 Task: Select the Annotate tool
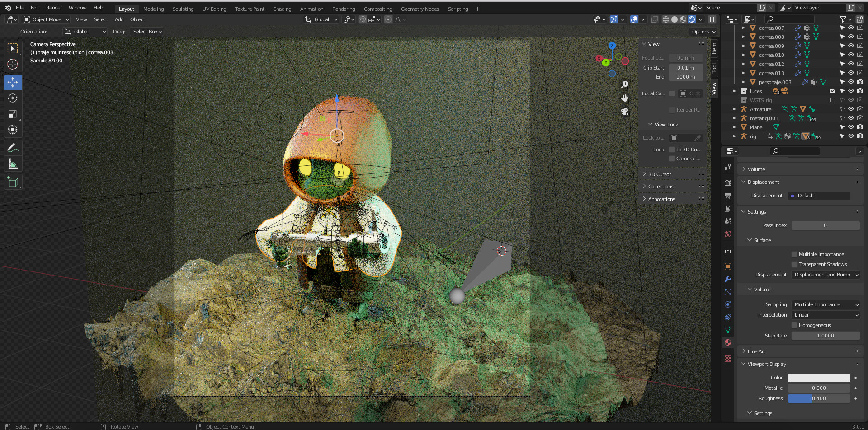pyautogui.click(x=13, y=148)
